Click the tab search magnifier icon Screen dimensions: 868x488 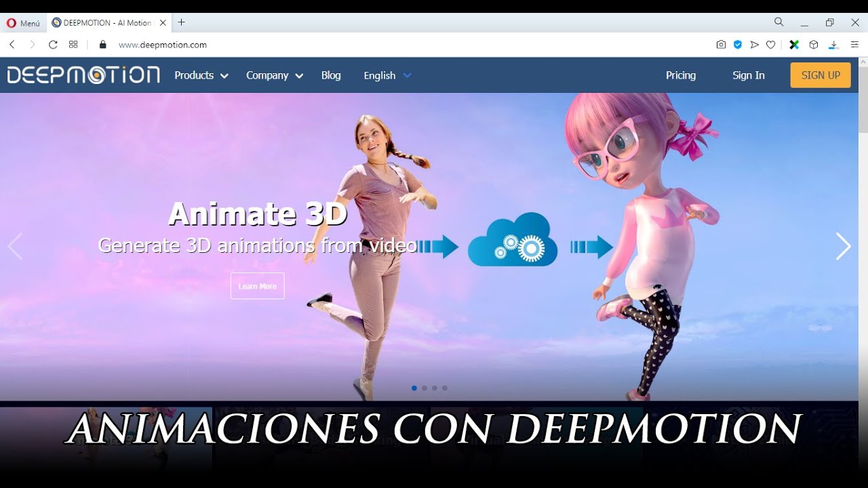[779, 22]
